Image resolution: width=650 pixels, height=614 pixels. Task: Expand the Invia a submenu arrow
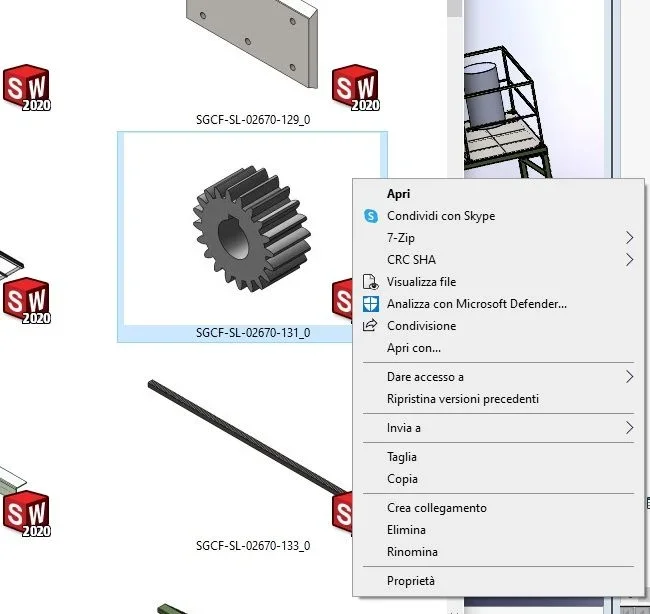point(629,428)
